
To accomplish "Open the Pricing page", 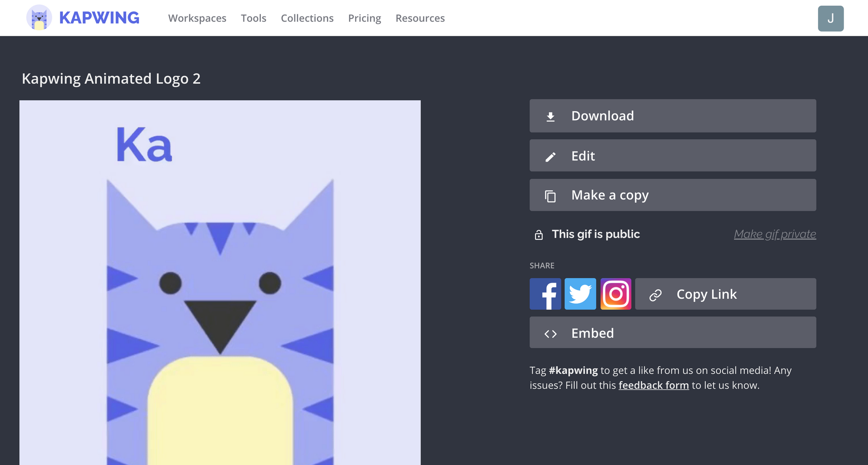I will pos(364,18).
